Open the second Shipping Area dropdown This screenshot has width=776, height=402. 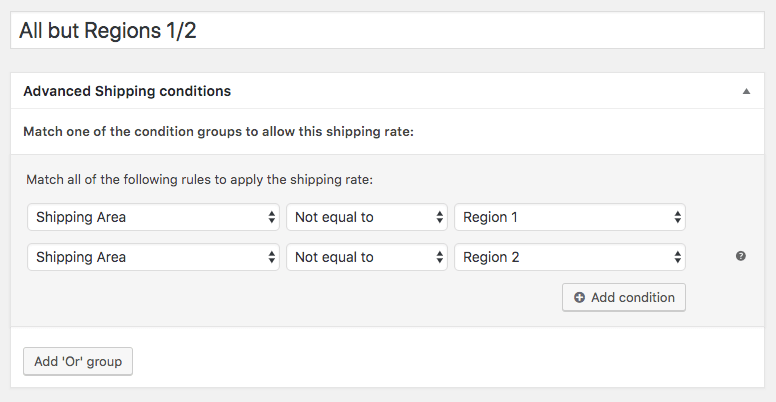click(x=153, y=257)
